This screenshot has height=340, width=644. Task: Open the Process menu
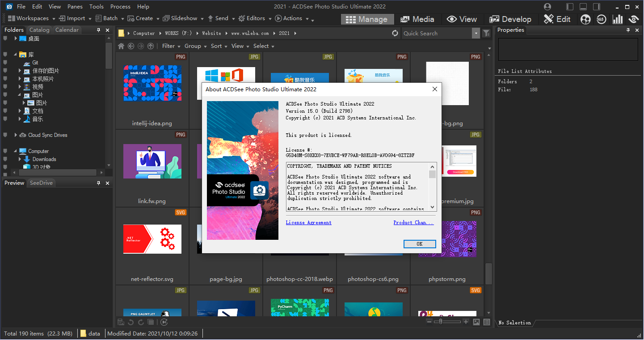click(x=120, y=7)
